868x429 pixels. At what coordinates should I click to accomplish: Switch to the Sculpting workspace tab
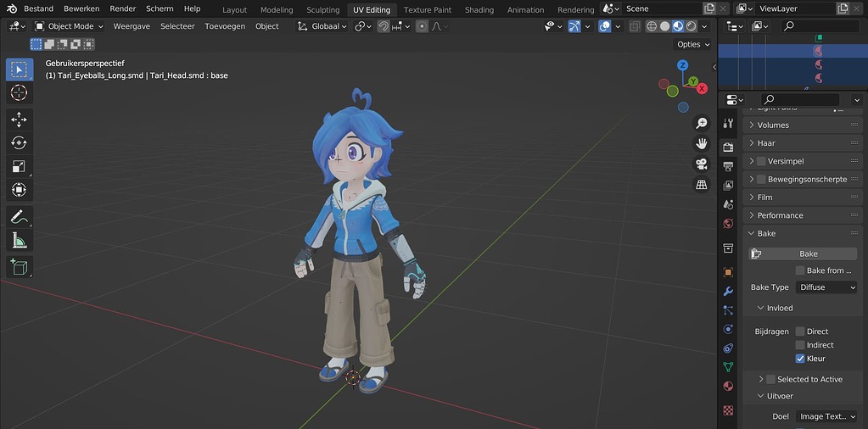[322, 10]
